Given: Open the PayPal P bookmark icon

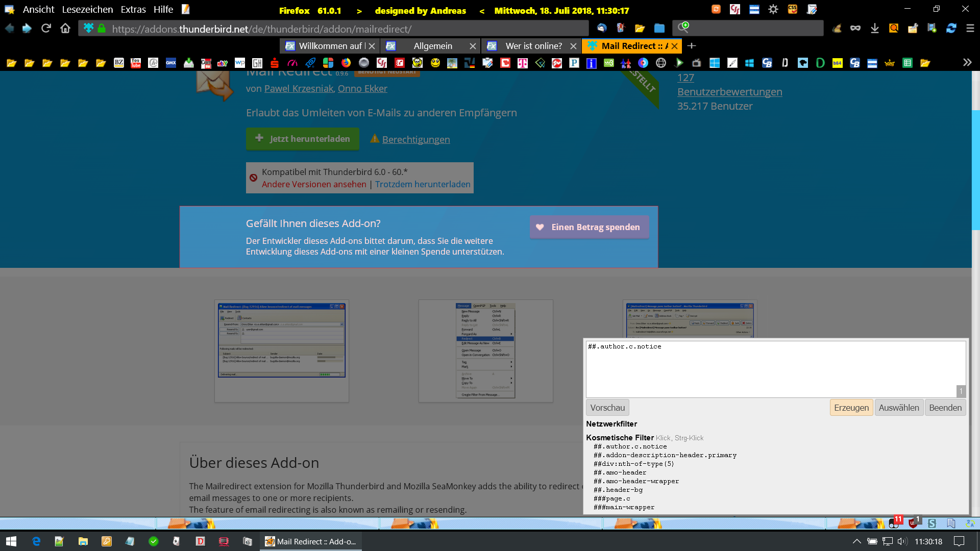Looking at the screenshot, I should click(x=574, y=63).
